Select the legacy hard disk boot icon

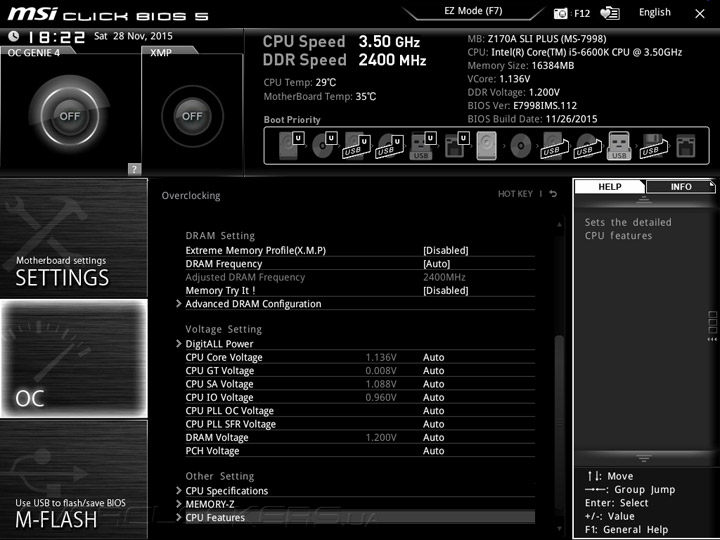(487, 146)
